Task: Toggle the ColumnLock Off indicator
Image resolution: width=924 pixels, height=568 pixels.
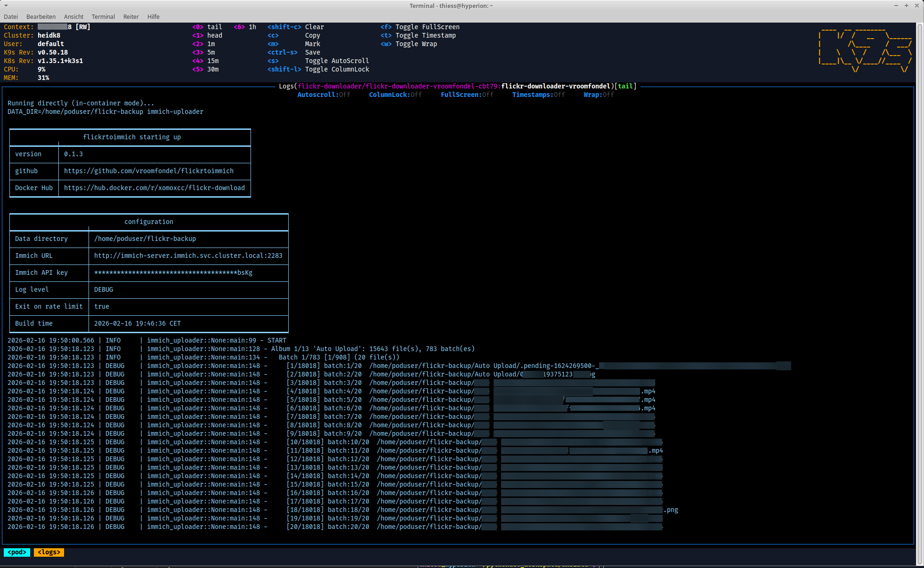Action: pyautogui.click(x=395, y=95)
